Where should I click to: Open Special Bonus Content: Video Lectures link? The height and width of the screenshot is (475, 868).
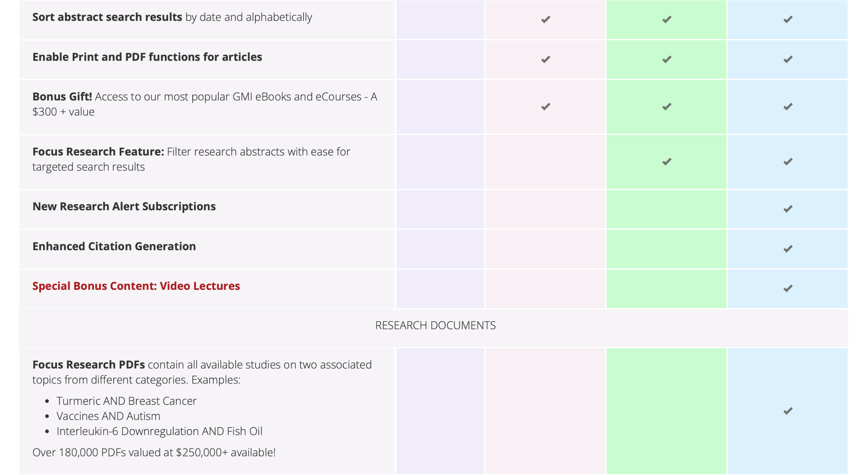point(136,286)
